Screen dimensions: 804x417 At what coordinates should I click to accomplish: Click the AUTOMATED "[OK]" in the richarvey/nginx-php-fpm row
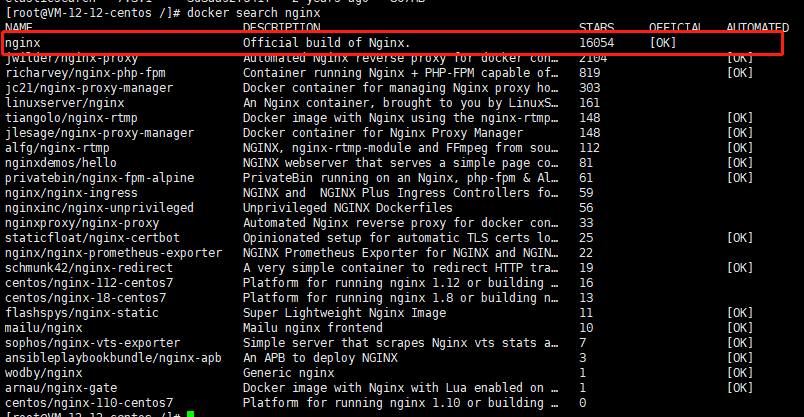coord(740,73)
